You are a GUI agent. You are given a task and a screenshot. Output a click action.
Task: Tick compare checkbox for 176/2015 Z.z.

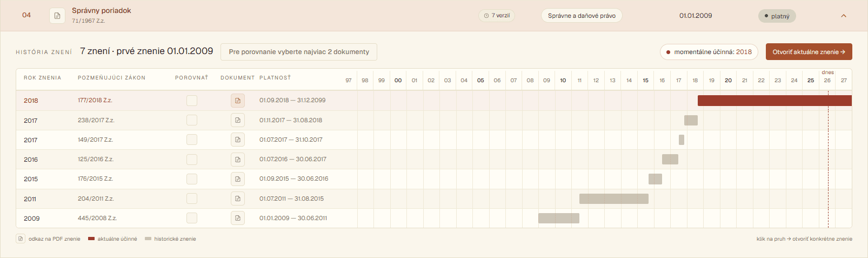(x=192, y=178)
